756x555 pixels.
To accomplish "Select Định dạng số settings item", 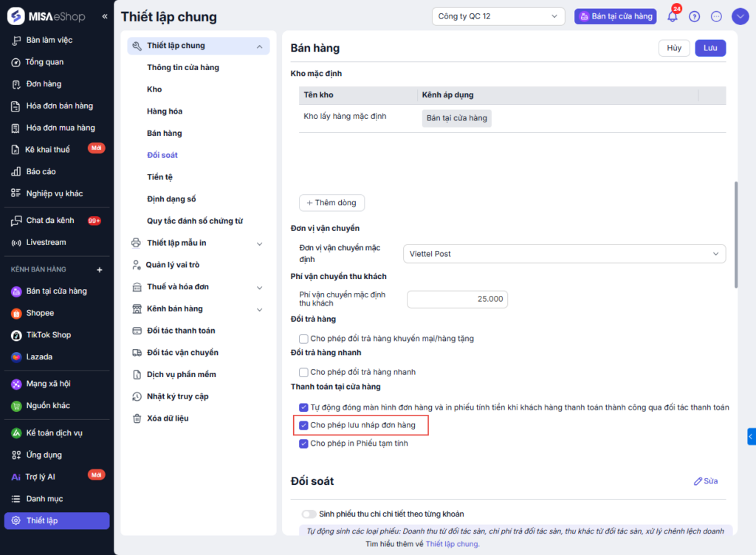I will [x=171, y=199].
